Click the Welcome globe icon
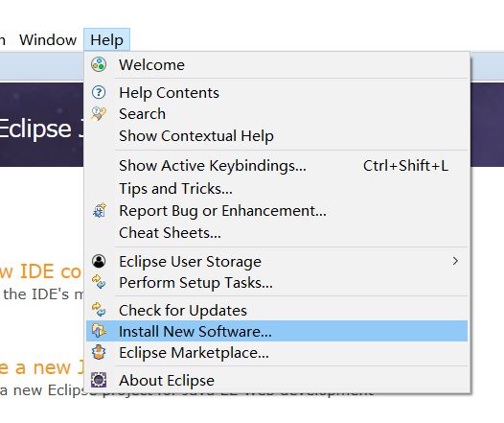504x423 pixels. pos(99,64)
